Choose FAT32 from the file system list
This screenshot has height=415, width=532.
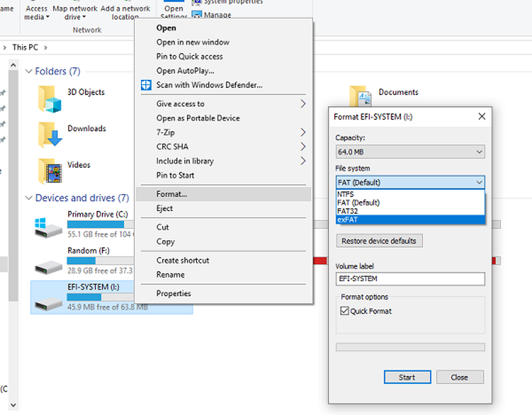[x=410, y=211]
